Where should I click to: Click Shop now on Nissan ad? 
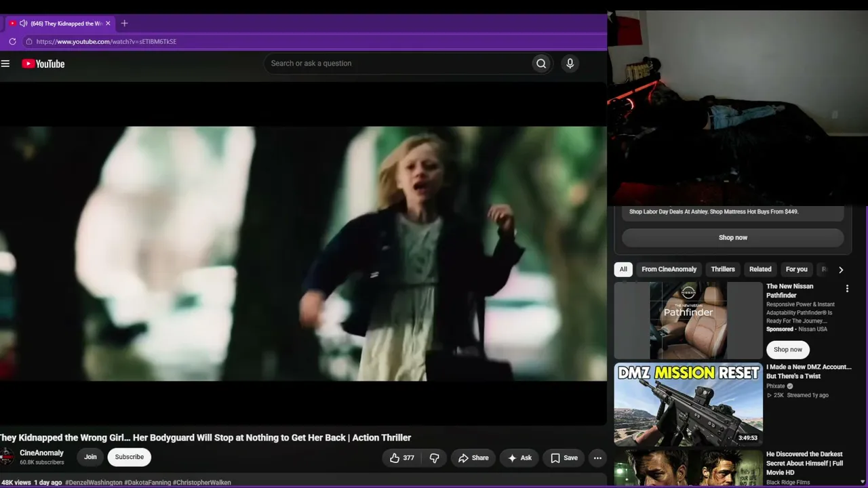(788, 350)
